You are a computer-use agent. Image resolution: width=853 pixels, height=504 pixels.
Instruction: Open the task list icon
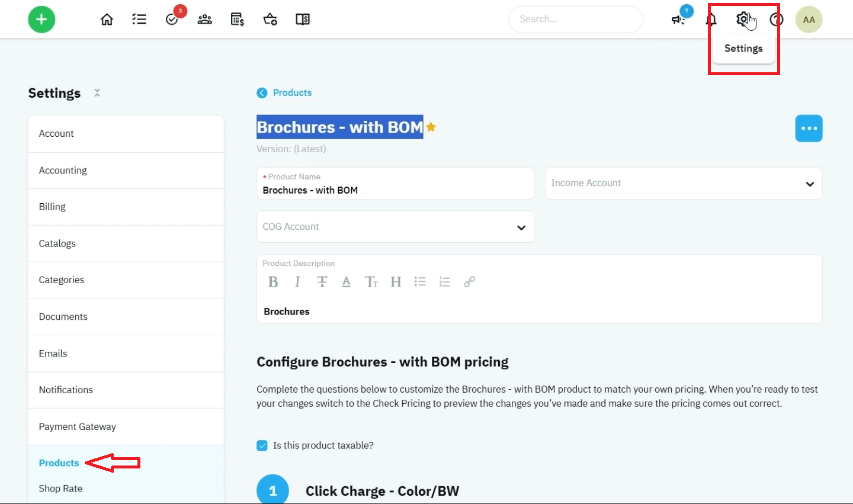click(139, 20)
